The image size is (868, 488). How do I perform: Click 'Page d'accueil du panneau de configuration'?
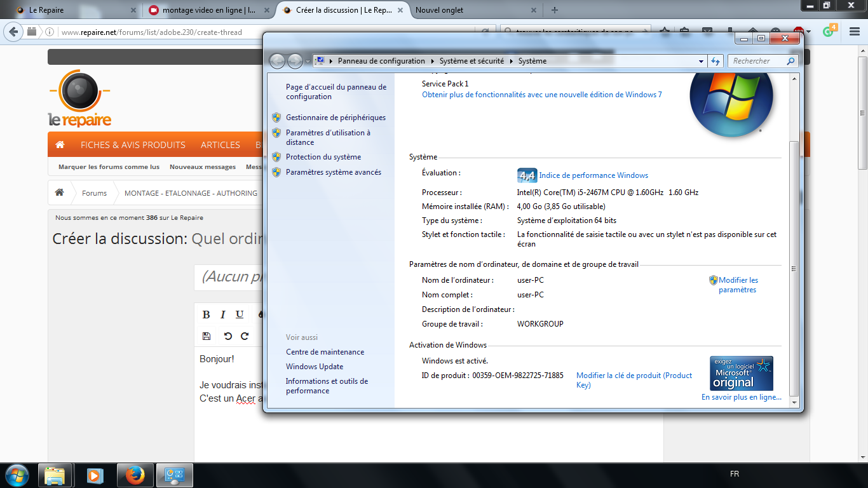336,91
